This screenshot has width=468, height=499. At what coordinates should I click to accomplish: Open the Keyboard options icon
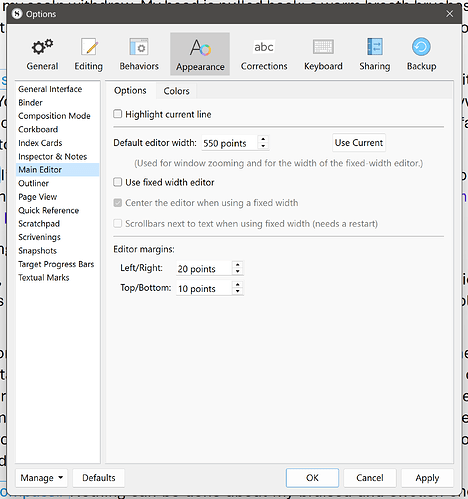click(x=323, y=47)
